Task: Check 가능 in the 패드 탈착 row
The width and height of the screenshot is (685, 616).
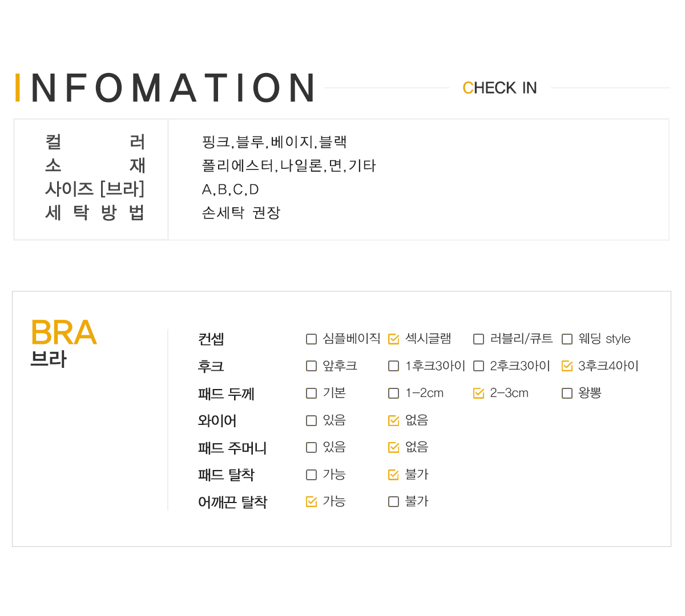Action: pos(311,475)
